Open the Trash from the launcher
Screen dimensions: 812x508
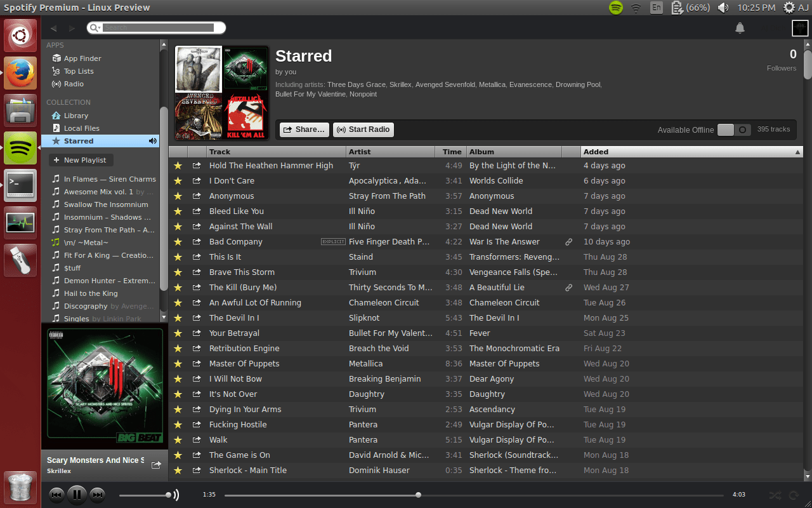click(x=20, y=488)
